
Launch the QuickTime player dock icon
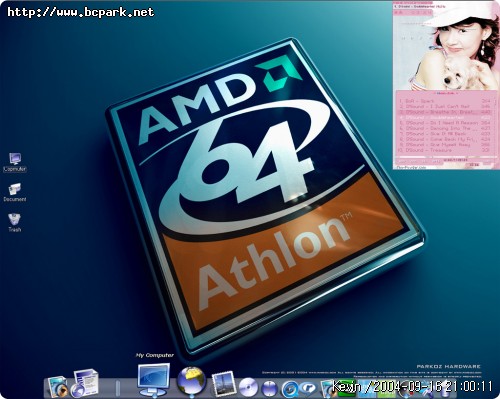coord(290,388)
